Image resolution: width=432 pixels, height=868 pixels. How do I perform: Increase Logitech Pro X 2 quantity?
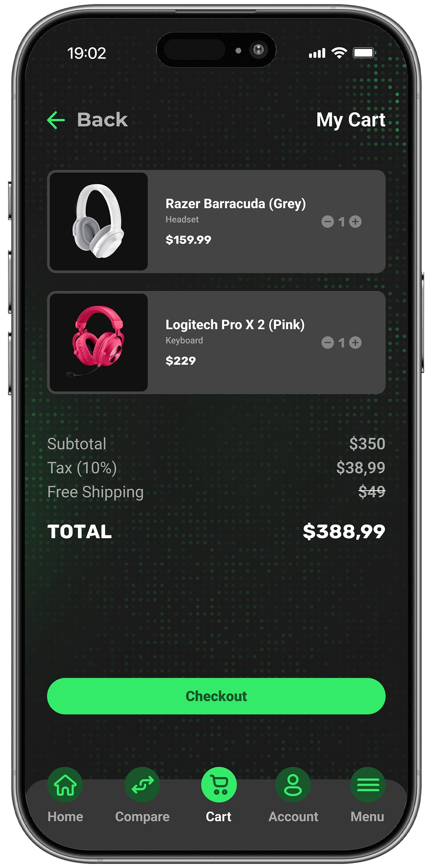tap(355, 342)
